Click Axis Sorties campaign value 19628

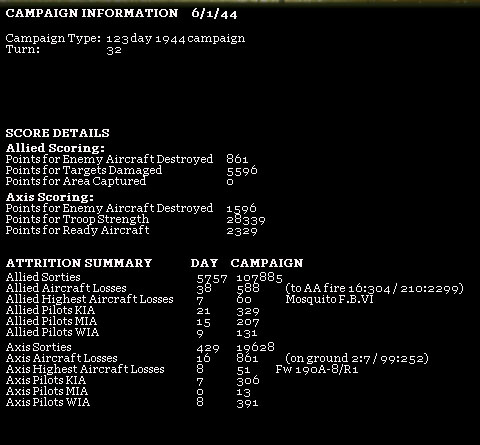click(256, 347)
